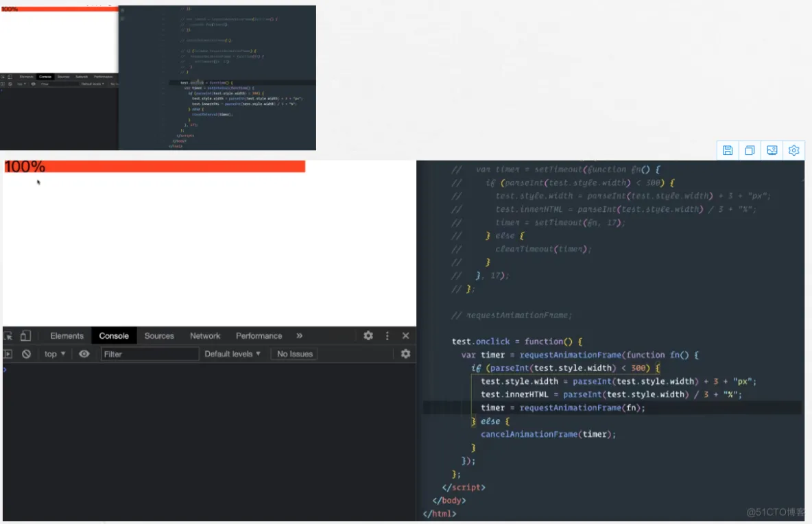This screenshot has height=524, width=812.
Task: Click the timer = requestAnimationFrame(fn) line
Action: point(563,408)
